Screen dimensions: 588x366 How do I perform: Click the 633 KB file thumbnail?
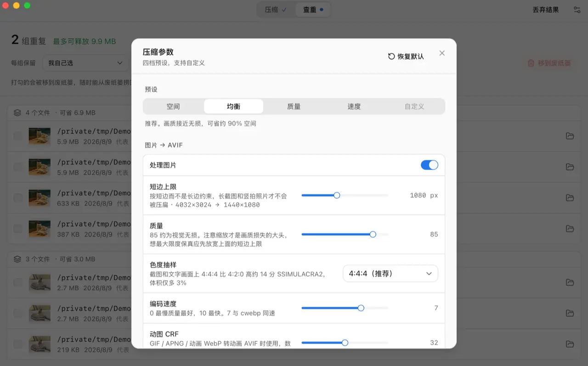pyautogui.click(x=40, y=198)
